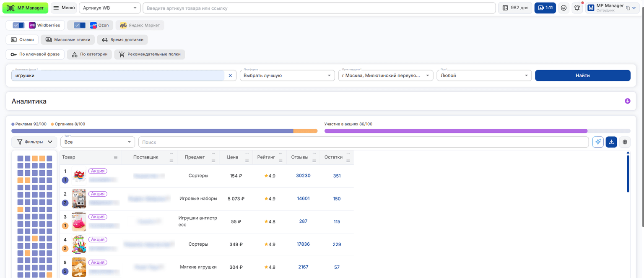Open the Артикул WB dropdown

point(110,8)
